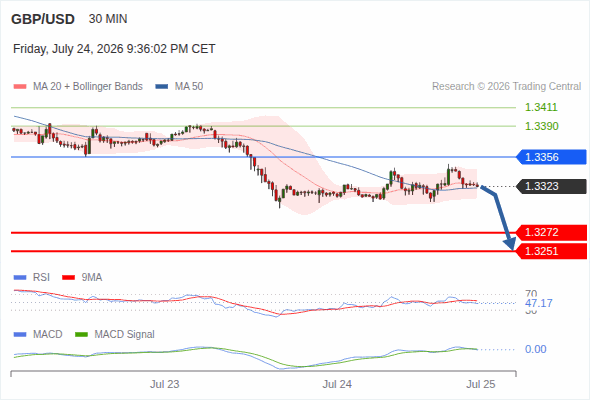This screenshot has width=590, height=400.
Task: Click the 1.3411 resistance level label
Action: (x=541, y=107)
